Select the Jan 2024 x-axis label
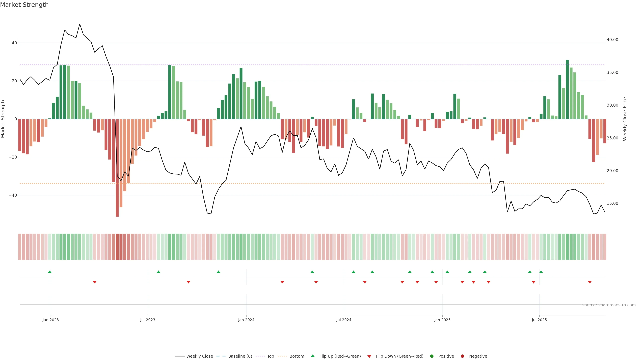The width and height of the screenshot is (644, 362). [x=246, y=320]
